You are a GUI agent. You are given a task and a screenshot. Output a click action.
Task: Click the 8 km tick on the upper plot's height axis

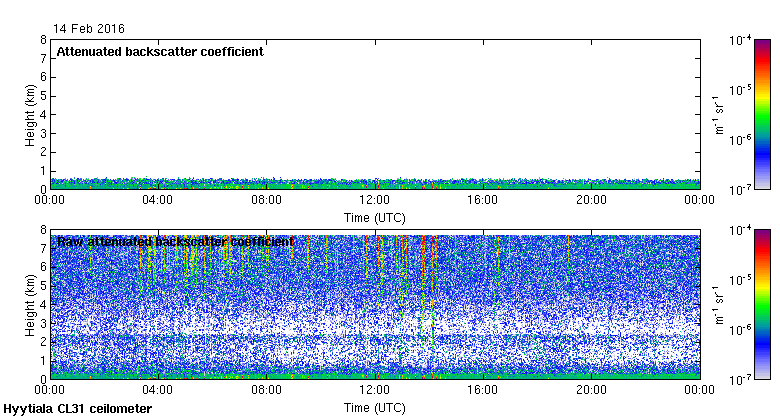pyautogui.click(x=44, y=41)
